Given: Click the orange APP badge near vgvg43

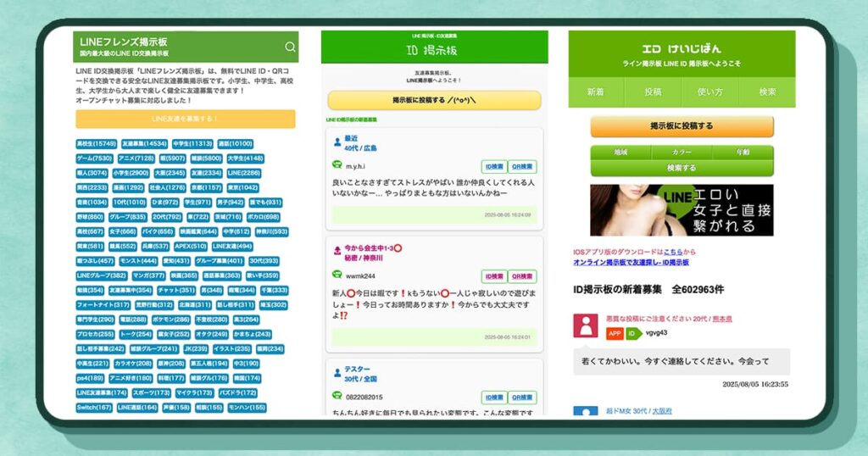Looking at the screenshot, I should point(615,333).
